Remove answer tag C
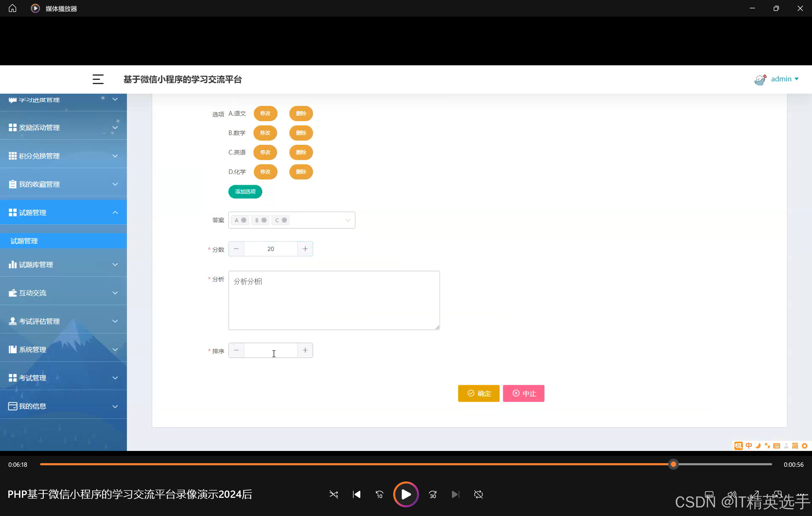The width and height of the screenshot is (812, 516). [284, 220]
